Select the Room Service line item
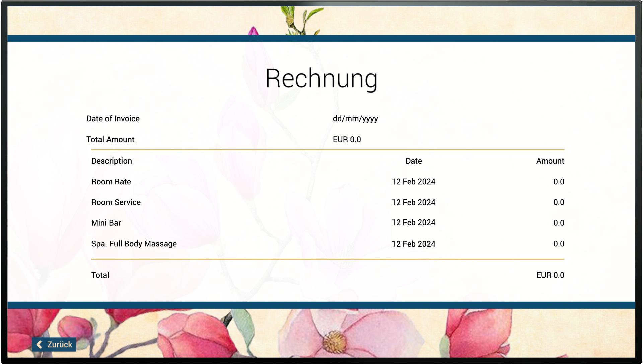 (x=328, y=202)
